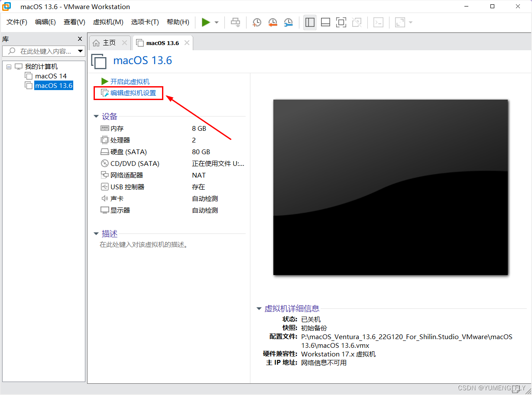Click the 显示器 display icon
This screenshot has width=532, height=395.
[104, 210]
